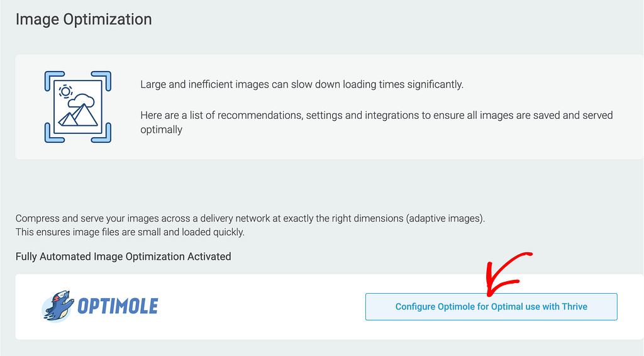Click the OPTIMOLE wordmark text
Screen dimensions: 644x356
click(118, 306)
